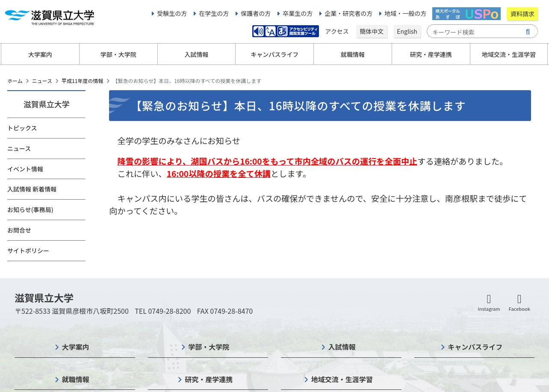This screenshot has height=392, width=549.
Task: Open 就職情報 main menu
Action: (x=353, y=54)
